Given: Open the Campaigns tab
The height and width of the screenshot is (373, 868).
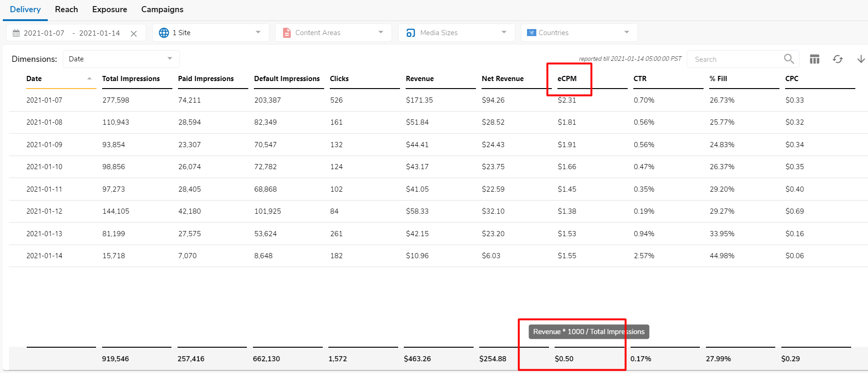Looking at the screenshot, I should pos(162,9).
